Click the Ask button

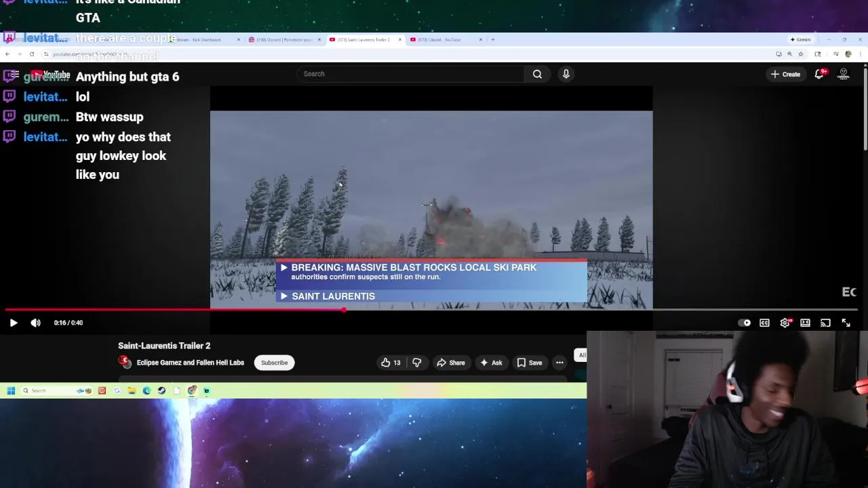pyautogui.click(x=491, y=363)
